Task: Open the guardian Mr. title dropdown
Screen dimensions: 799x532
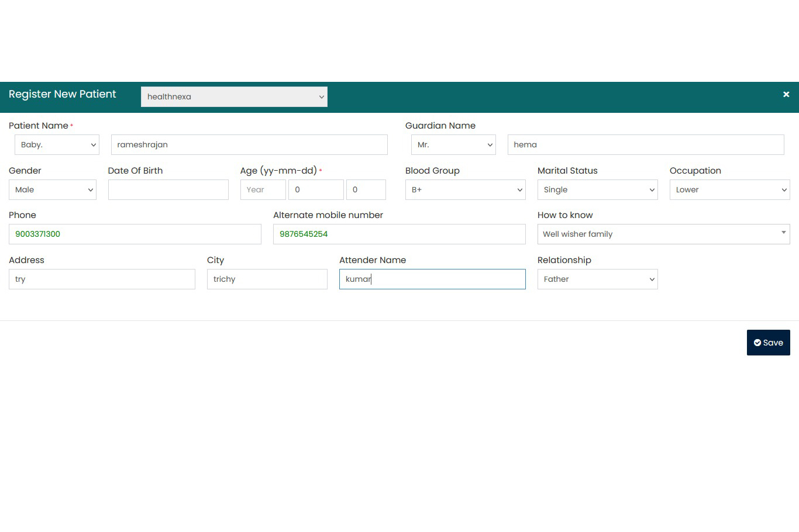Action: (x=453, y=145)
